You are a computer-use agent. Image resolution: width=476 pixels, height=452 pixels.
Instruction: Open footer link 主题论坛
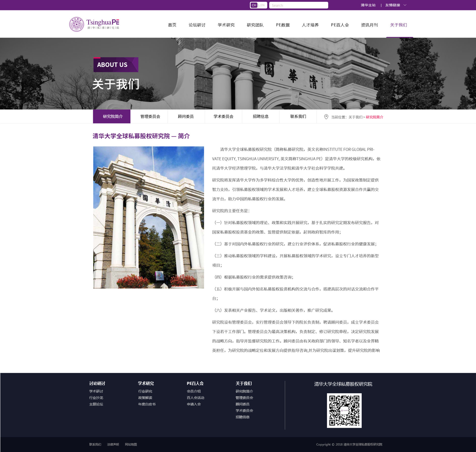click(x=96, y=404)
